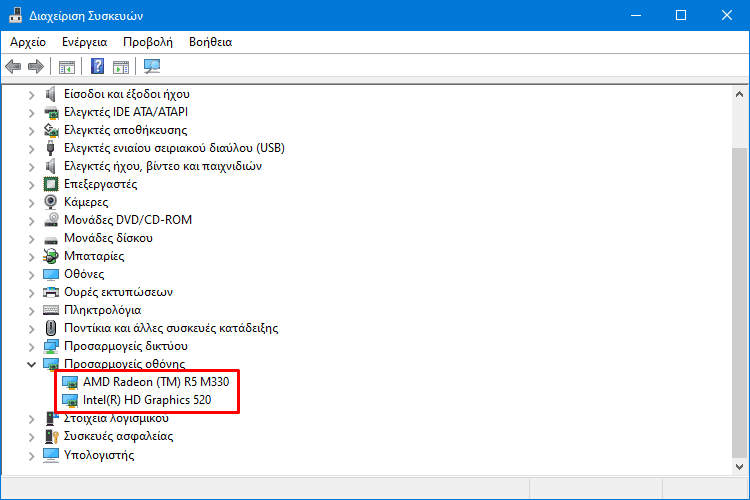Expand the Ελεγκτές αποθήκευσης node
The width and height of the screenshot is (750, 500).
(32, 131)
